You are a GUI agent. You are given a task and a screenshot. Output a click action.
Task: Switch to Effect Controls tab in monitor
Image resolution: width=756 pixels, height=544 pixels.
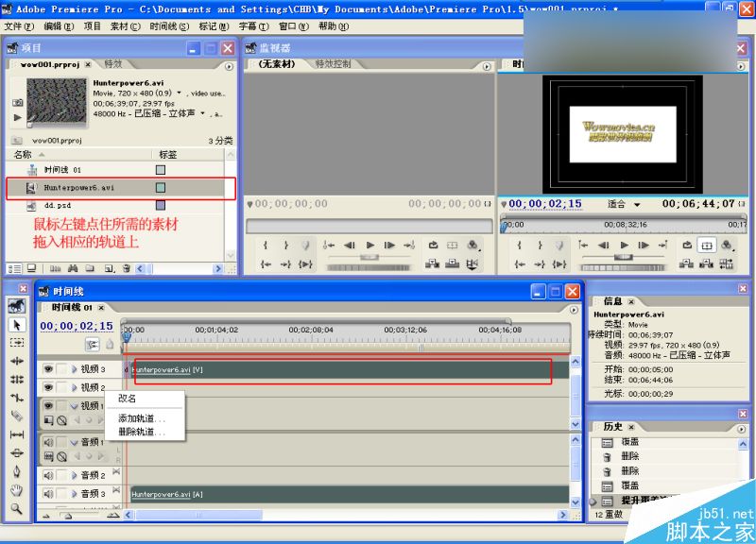(x=334, y=63)
